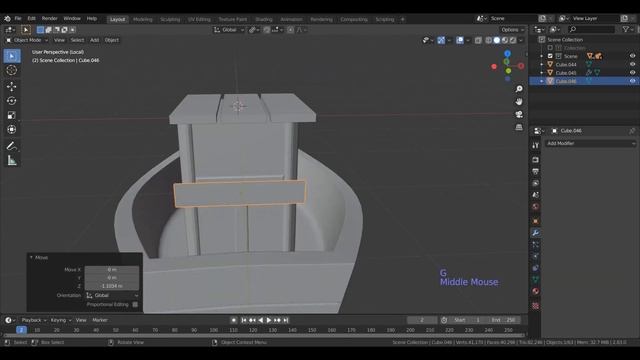Image resolution: width=640 pixels, height=360 pixels.
Task: Click the End frame 250 field
Action: 504,320
